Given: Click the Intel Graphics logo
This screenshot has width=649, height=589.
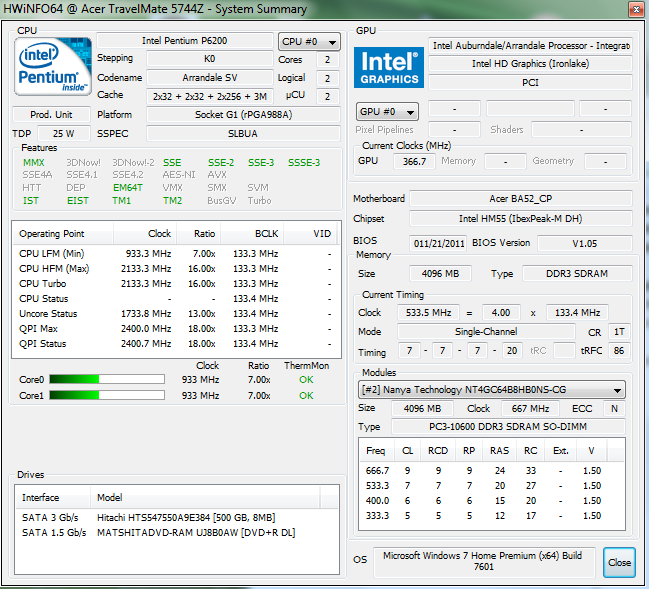Looking at the screenshot, I should (x=389, y=67).
